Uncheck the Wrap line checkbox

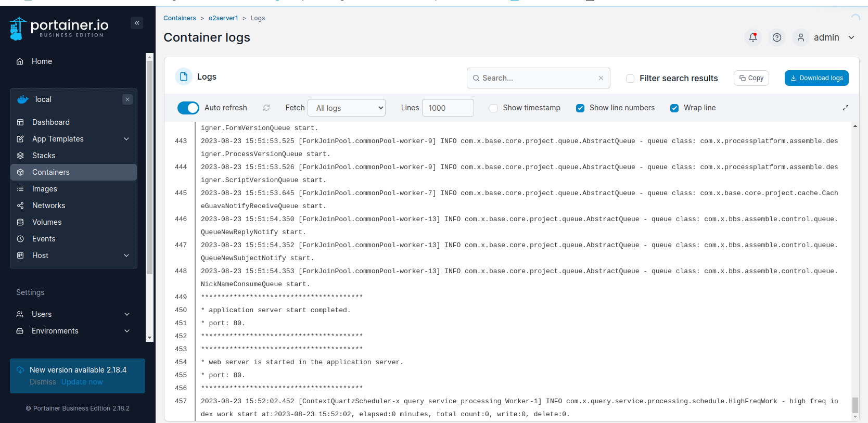[674, 108]
